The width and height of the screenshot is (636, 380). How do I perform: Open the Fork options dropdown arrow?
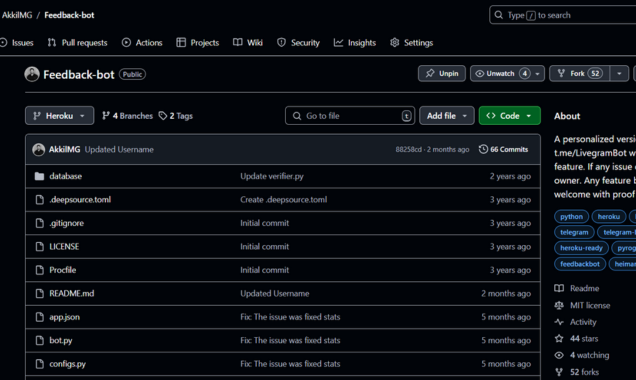click(x=619, y=73)
